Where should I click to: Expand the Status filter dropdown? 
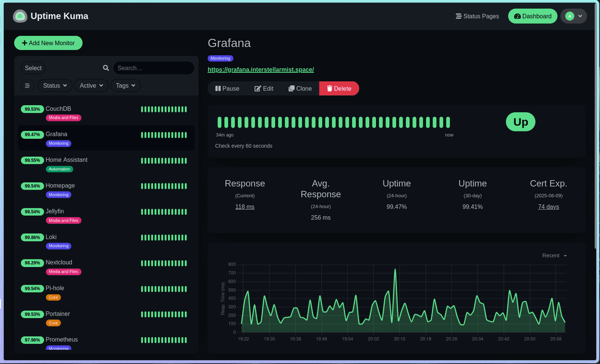tap(55, 85)
